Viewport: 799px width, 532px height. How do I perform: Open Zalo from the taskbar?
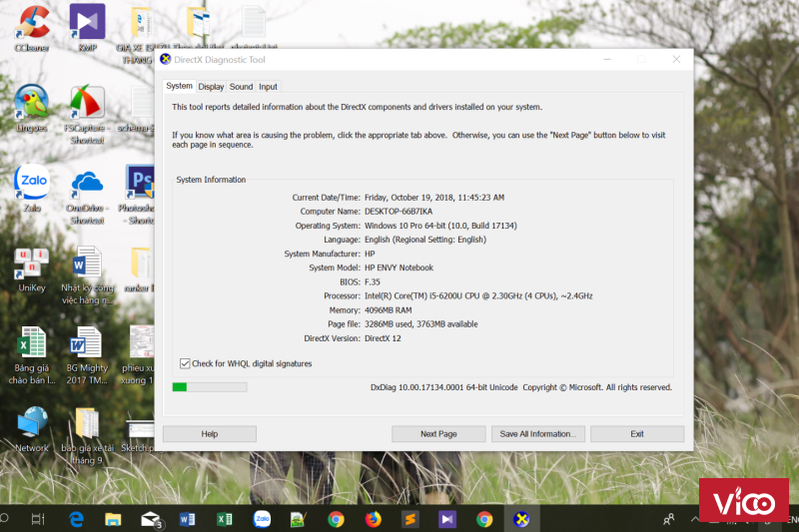(x=262, y=519)
